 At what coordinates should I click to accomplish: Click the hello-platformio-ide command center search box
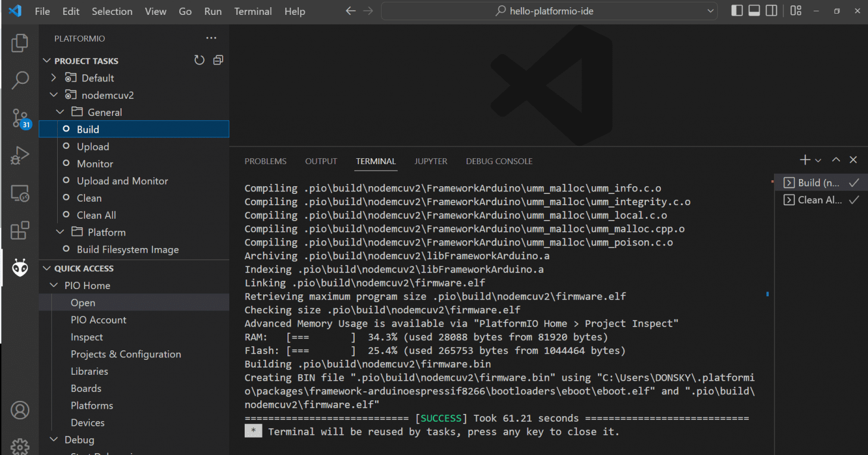click(550, 11)
